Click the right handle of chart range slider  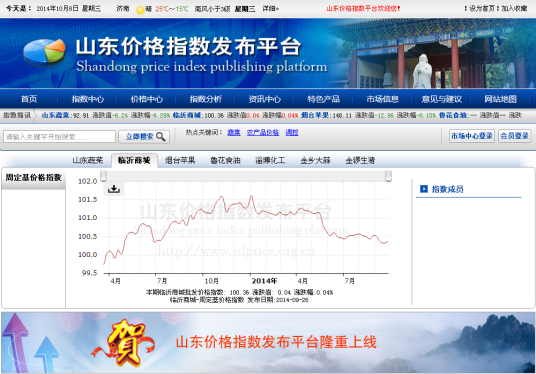tap(388, 176)
